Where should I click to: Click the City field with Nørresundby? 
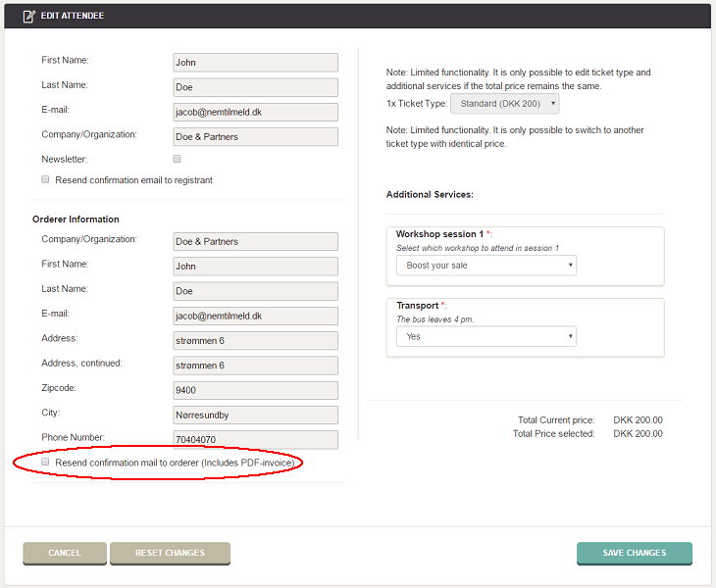[256, 416]
